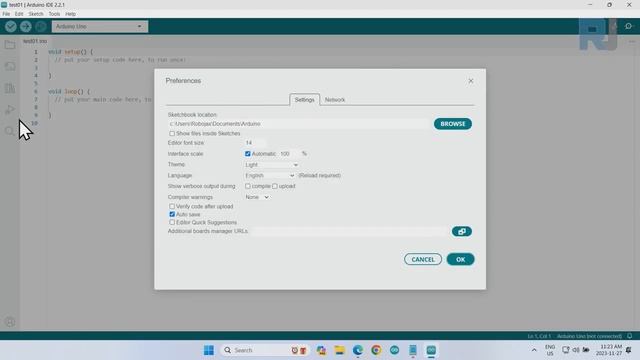Toggle the Auto save checkbox
The height and width of the screenshot is (360, 640).
pos(172,214)
